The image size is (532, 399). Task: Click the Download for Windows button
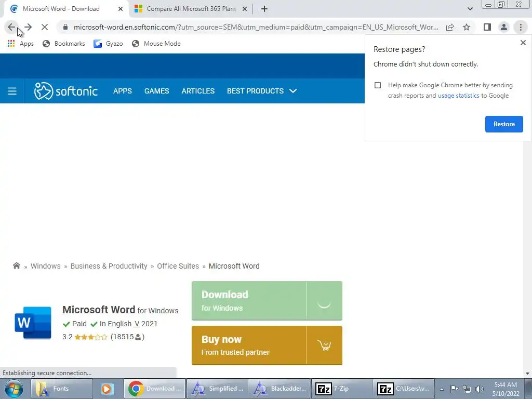(267, 301)
